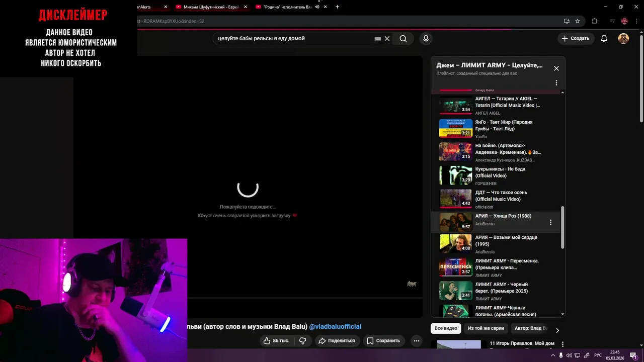Clear the search query with the X
The width and height of the screenshot is (644, 362).
tap(387, 39)
